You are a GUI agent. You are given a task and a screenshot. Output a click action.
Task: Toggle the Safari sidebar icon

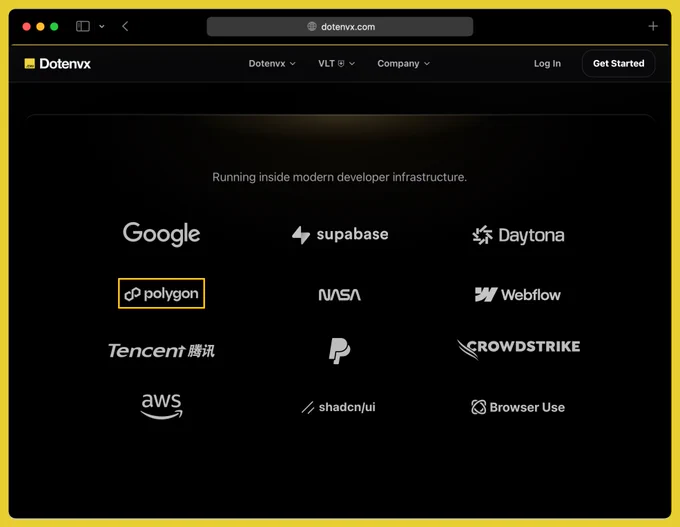click(83, 26)
